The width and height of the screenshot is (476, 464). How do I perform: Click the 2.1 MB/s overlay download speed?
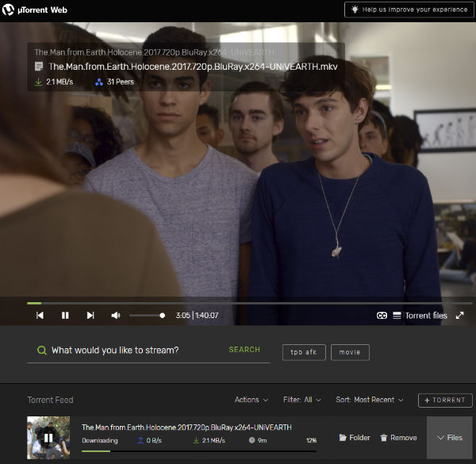tap(54, 82)
